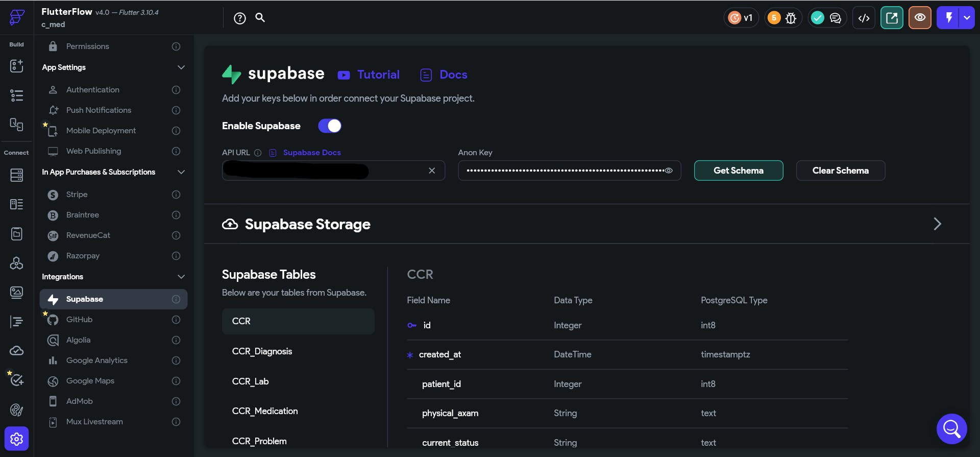Click the preview eye icon in top bar
980x457 pixels.
[x=920, y=18]
